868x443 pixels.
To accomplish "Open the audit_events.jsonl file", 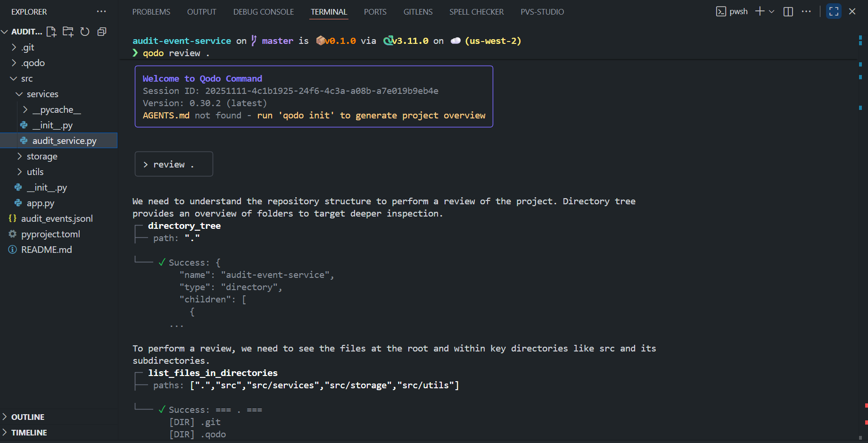I will coord(57,218).
